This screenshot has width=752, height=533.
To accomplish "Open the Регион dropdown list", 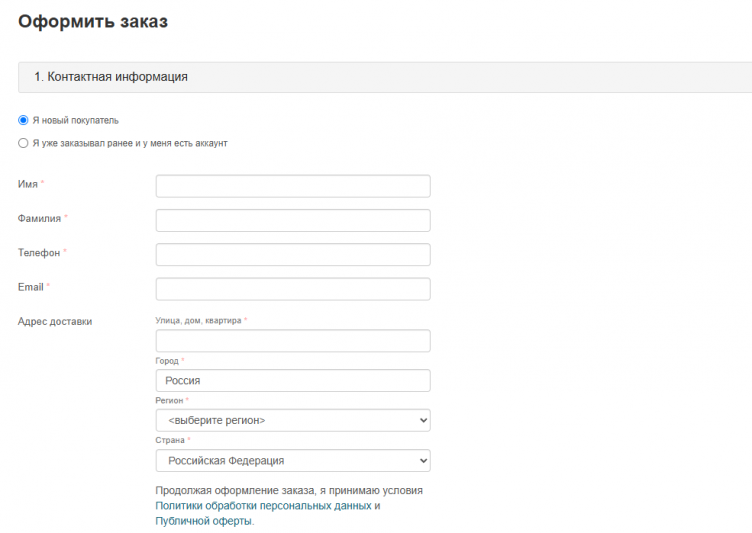I will pos(293,420).
